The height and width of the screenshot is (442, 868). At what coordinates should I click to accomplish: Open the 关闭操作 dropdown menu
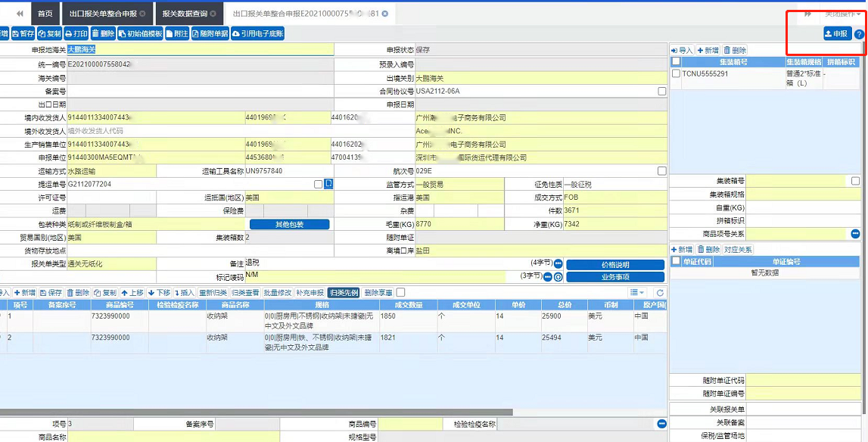click(x=842, y=14)
